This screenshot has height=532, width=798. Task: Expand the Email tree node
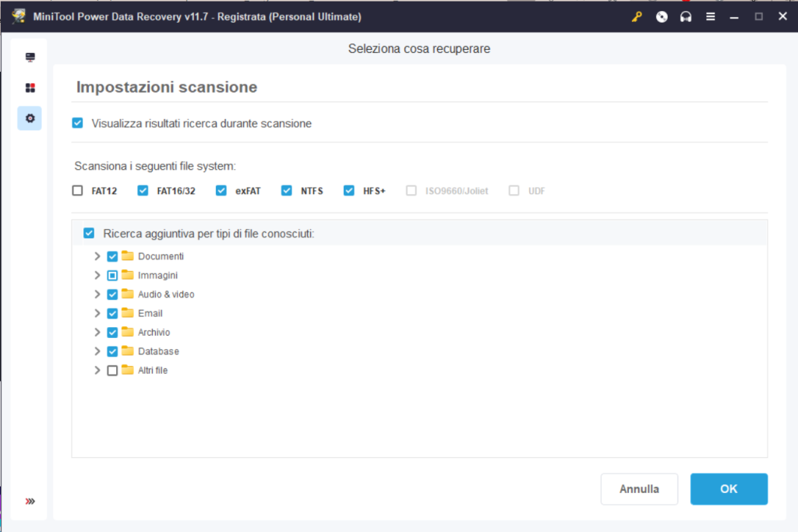pos(97,313)
